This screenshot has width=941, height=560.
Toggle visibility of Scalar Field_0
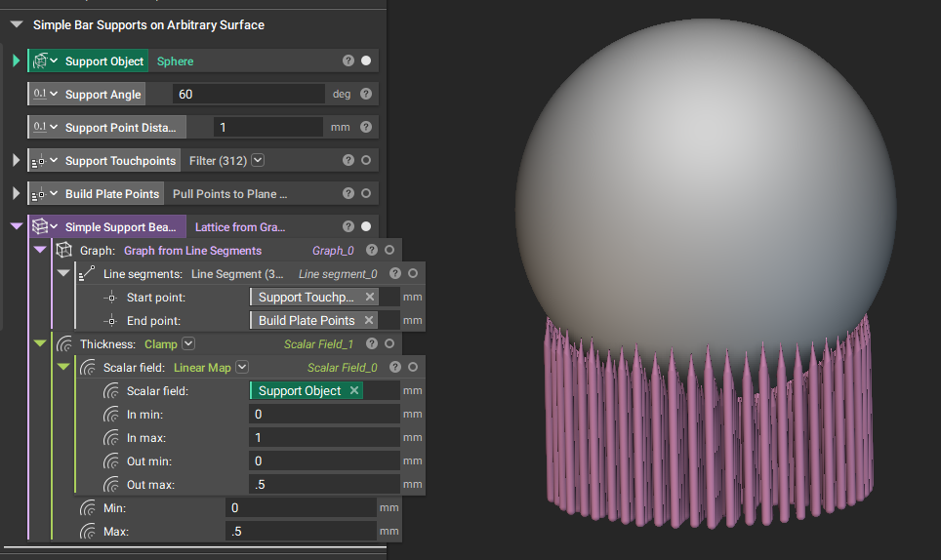pos(413,367)
